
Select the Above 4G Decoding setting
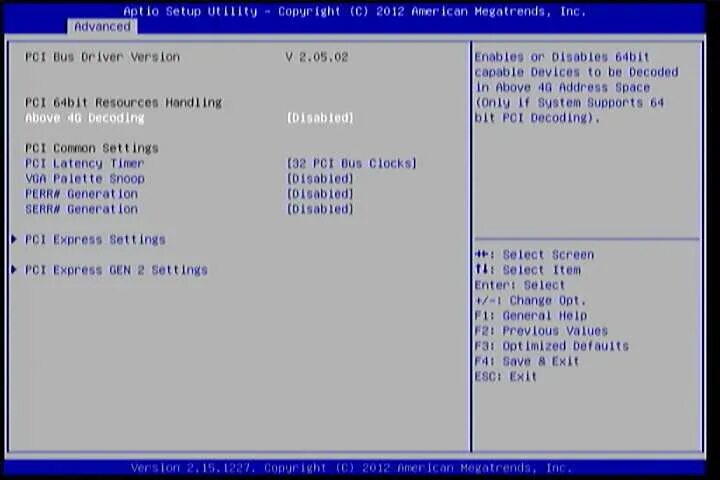(x=84, y=118)
